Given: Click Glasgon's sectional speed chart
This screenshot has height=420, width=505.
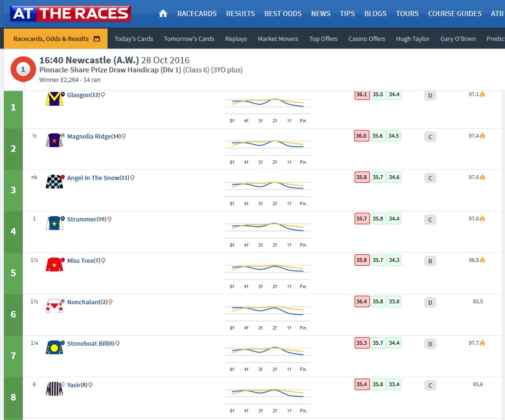Looking at the screenshot, I should pos(267,110).
